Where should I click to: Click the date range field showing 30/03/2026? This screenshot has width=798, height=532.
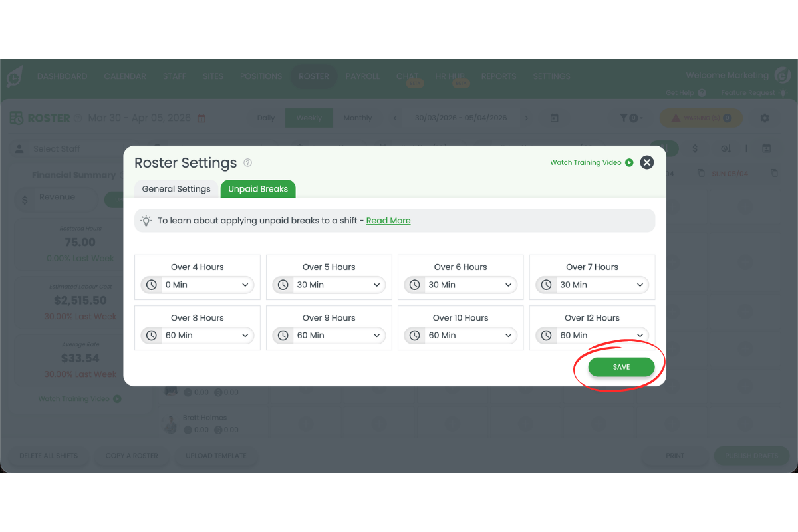460,118
